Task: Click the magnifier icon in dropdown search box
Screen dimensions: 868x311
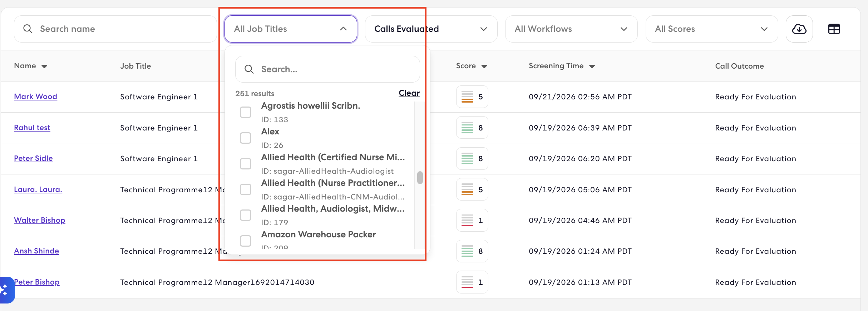Action: 249,69
